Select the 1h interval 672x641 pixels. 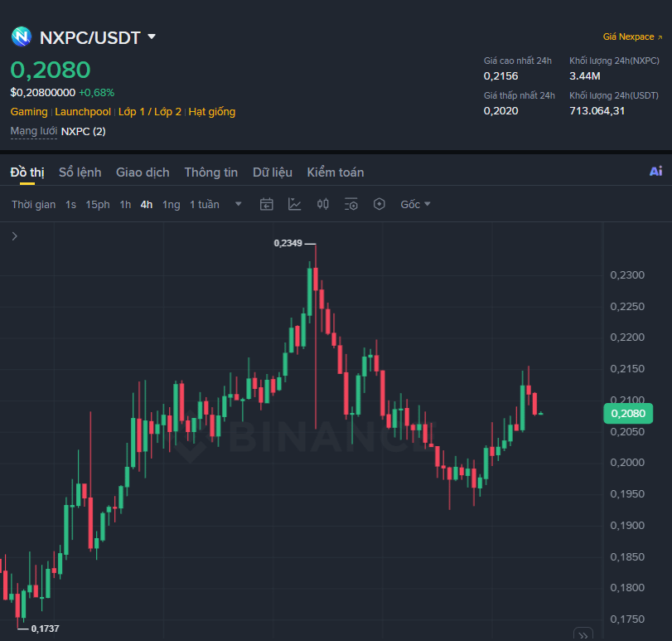(125, 205)
